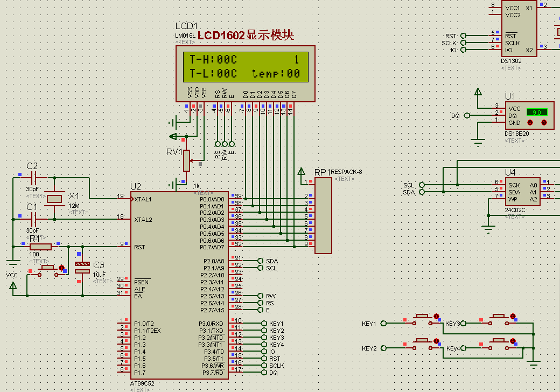Click the power arrow at RP1 pin 1
The height and width of the screenshot is (392, 560).
(301, 171)
